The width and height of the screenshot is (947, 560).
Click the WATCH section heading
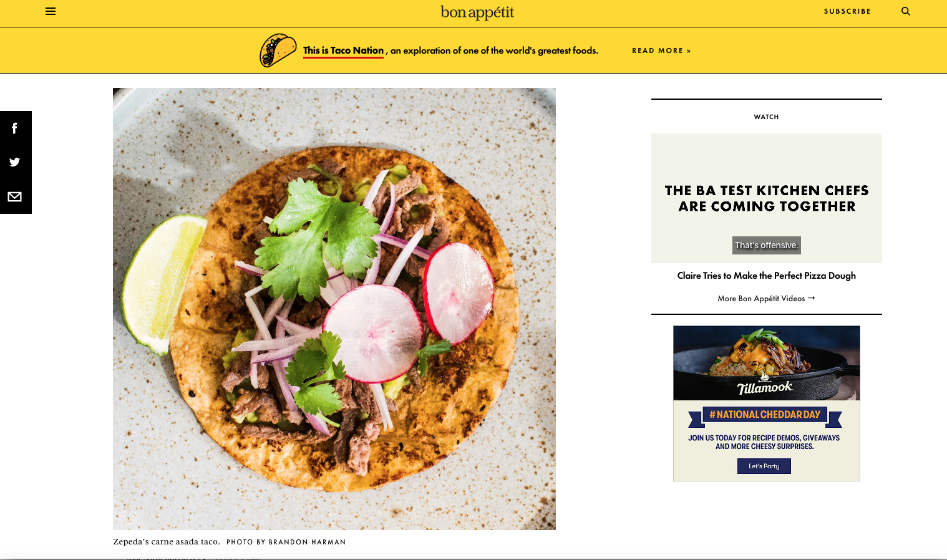pos(766,117)
